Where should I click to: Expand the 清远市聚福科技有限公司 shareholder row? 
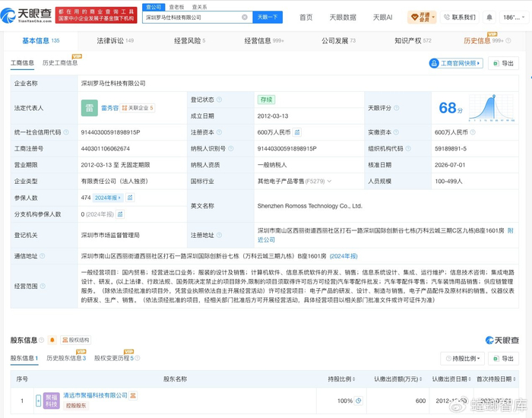[38, 401]
